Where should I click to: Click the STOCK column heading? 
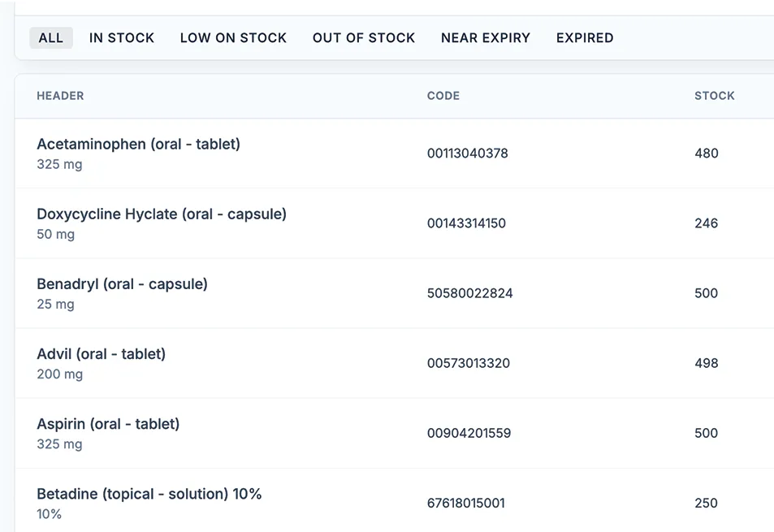tap(715, 96)
